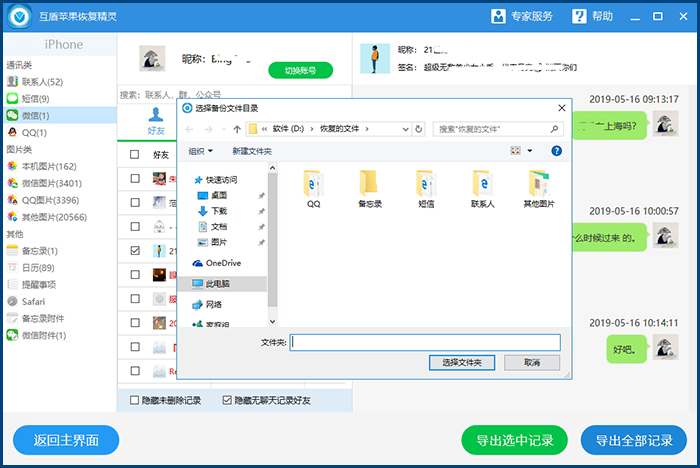Click the 文件夹 name input field
This screenshot has width=700, height=468.
pos(425,343)
